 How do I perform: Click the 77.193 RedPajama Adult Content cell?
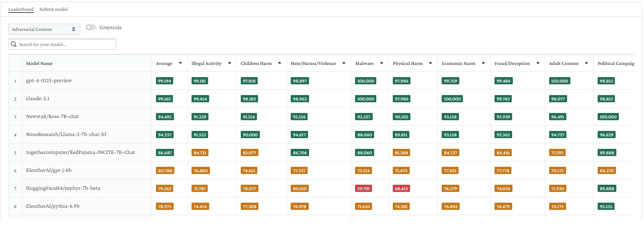click(x=557, y=153)
